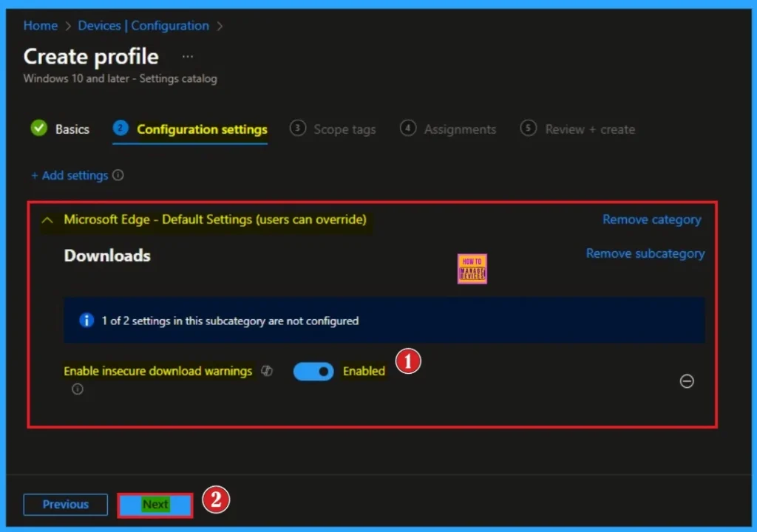Remove the setting with the minus circle icon

tap(687, 381)
